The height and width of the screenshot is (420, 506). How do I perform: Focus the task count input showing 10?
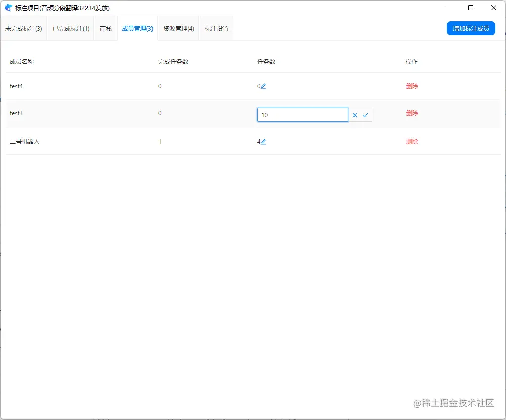(302, 115)
